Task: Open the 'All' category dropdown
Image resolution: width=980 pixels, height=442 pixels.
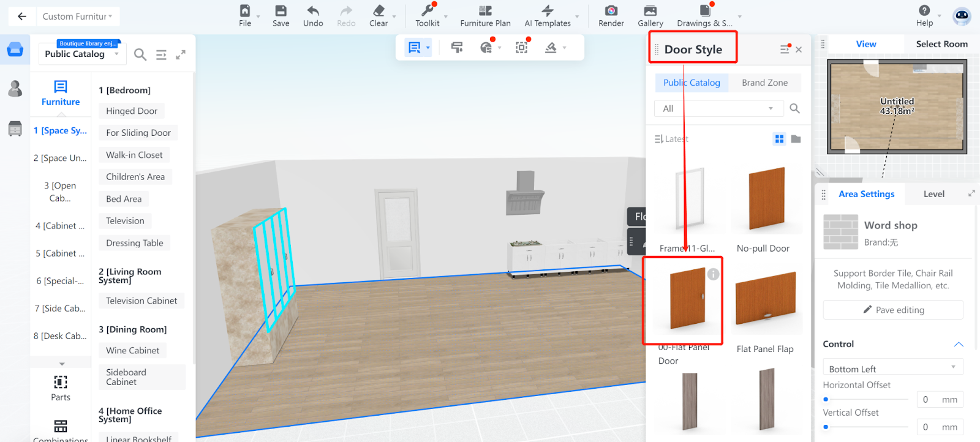Action: point(718,108)
